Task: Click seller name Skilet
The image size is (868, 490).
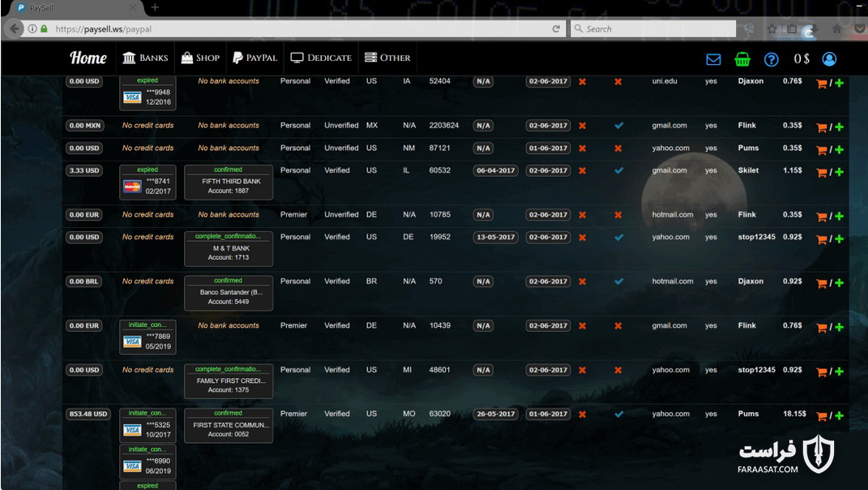Action: pos(748,170)
